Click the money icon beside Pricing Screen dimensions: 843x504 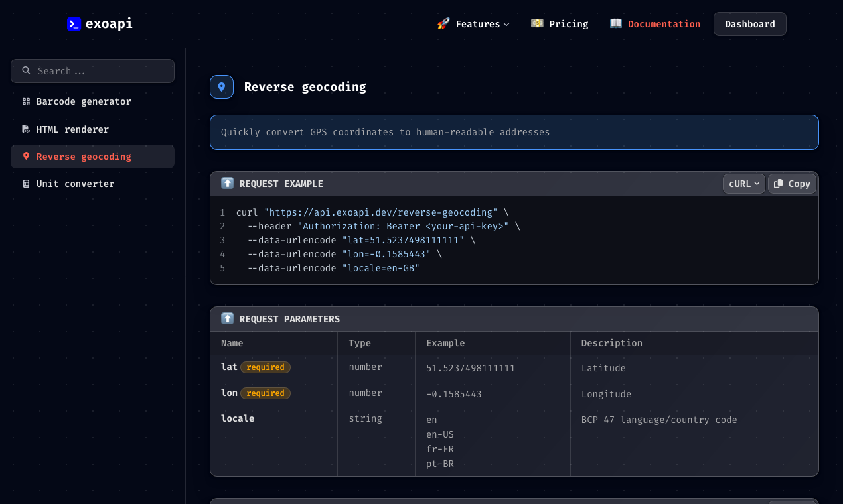537,23
